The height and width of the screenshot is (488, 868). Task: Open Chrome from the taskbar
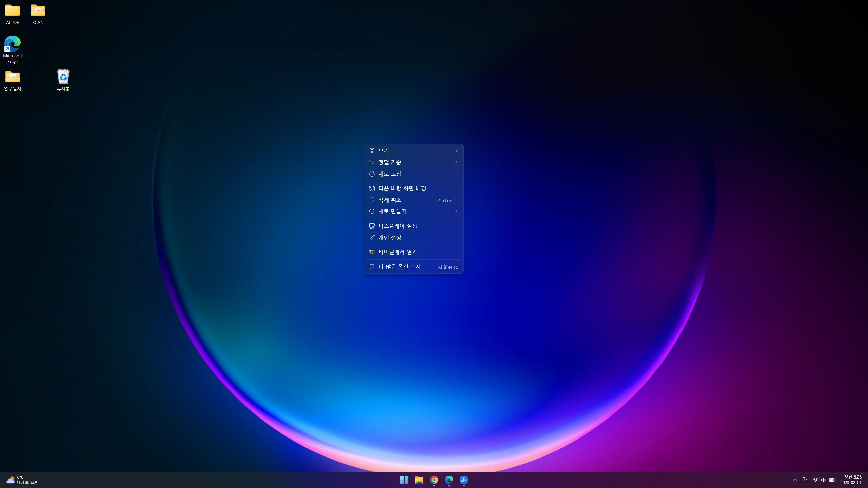pos(434,480)
